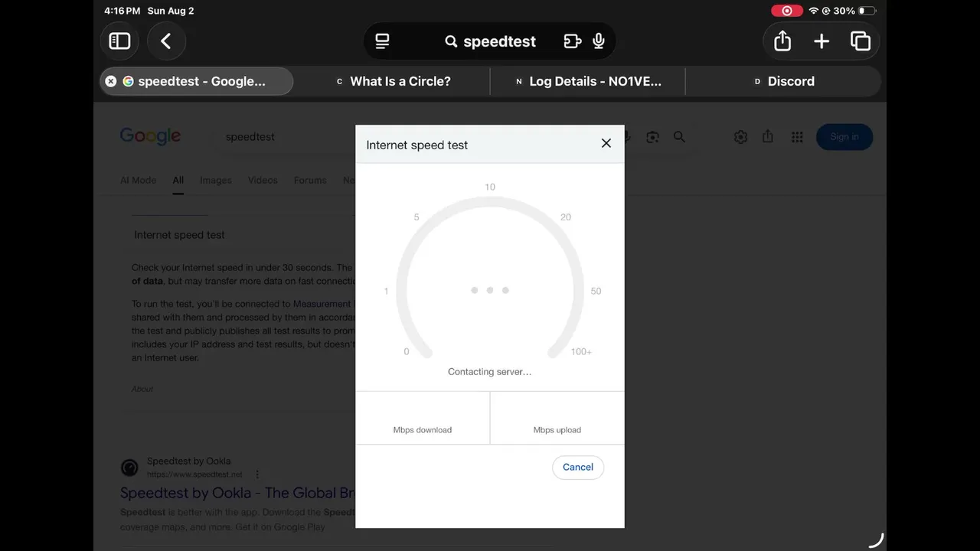
Task: Click the address bar showing speedtest
Action: [x=490, y=41]
